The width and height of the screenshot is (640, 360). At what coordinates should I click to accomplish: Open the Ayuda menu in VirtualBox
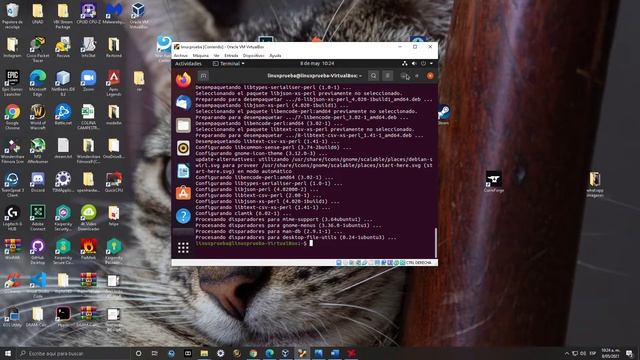click(x=276, y=56)
